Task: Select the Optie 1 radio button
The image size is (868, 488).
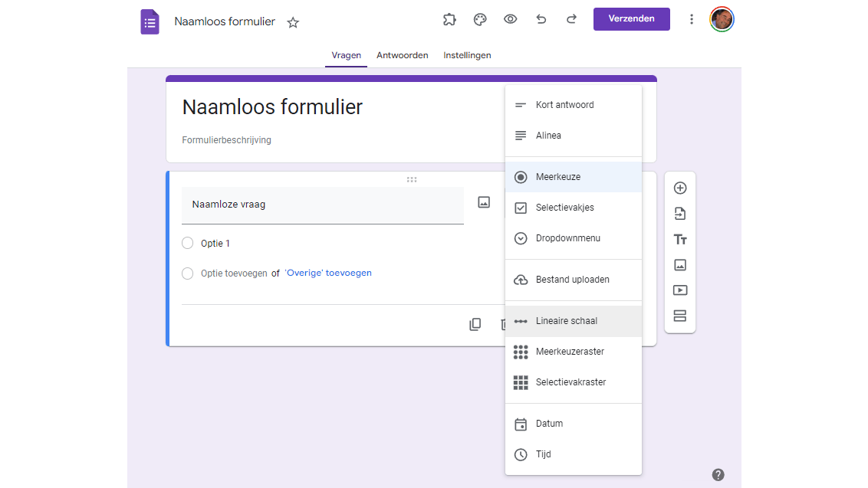Action: coord(188,244)
